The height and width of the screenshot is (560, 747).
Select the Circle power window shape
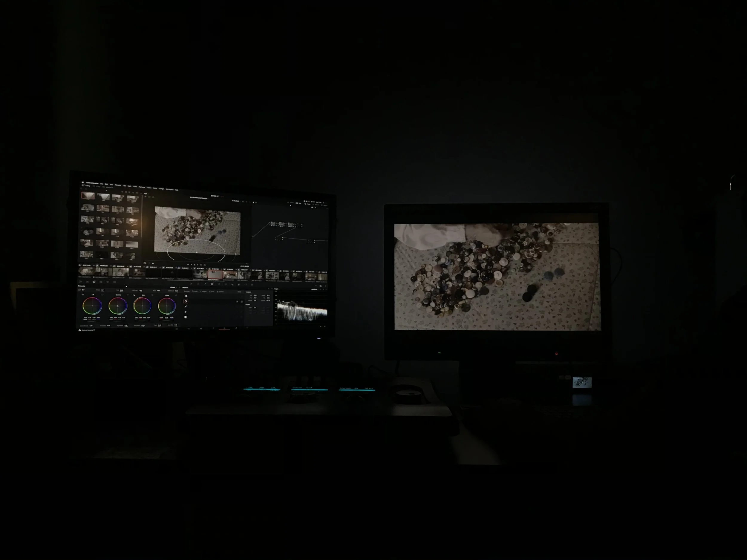coord(186,301)
